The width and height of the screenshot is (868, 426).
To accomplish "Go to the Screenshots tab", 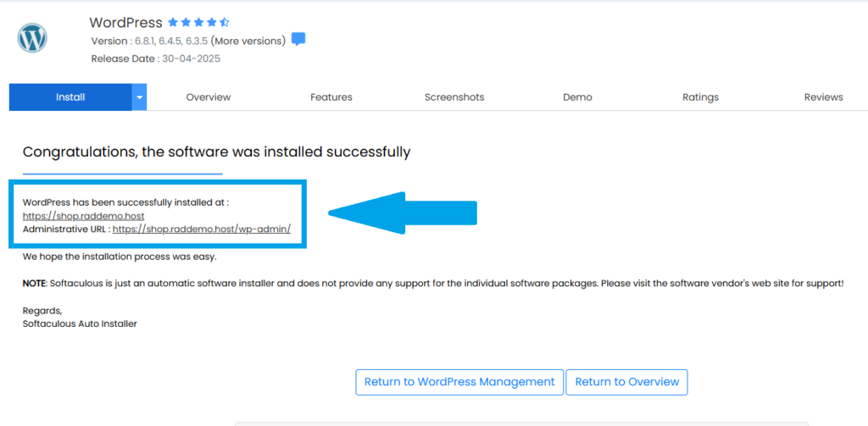I will pos(454,97).
